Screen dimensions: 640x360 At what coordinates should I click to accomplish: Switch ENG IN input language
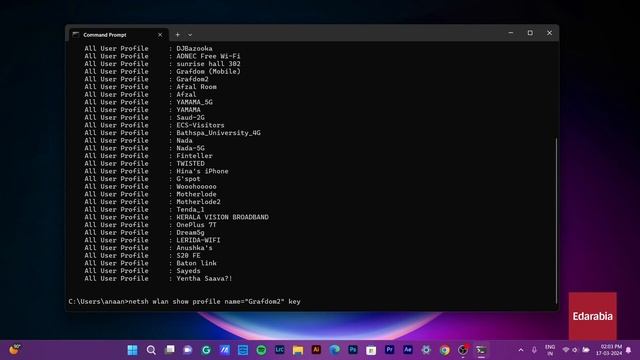pos(550,350)
